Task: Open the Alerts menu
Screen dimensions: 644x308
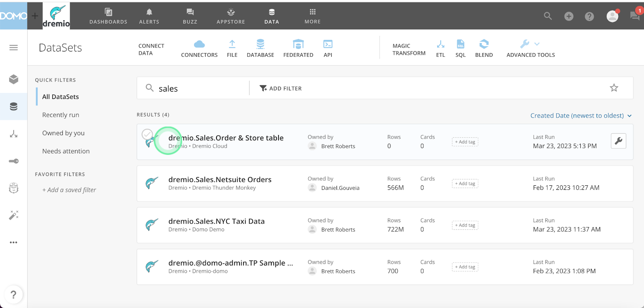Action: click(x=149, y=16)
